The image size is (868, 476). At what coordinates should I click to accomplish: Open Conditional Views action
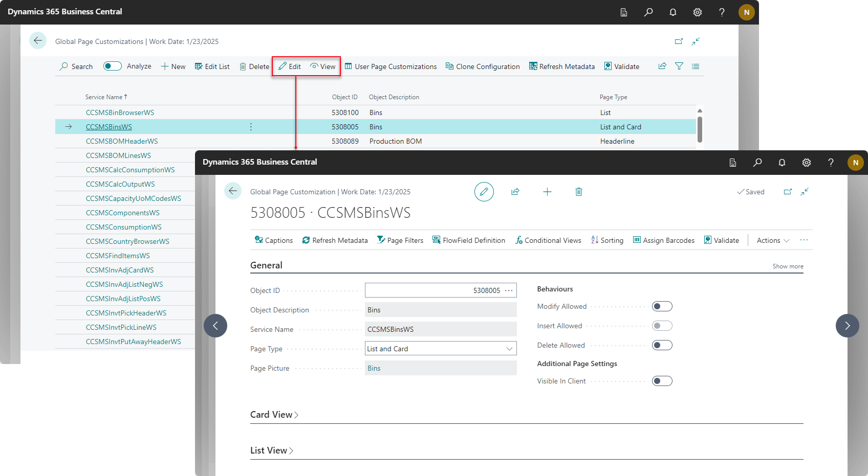click(548, 240)
